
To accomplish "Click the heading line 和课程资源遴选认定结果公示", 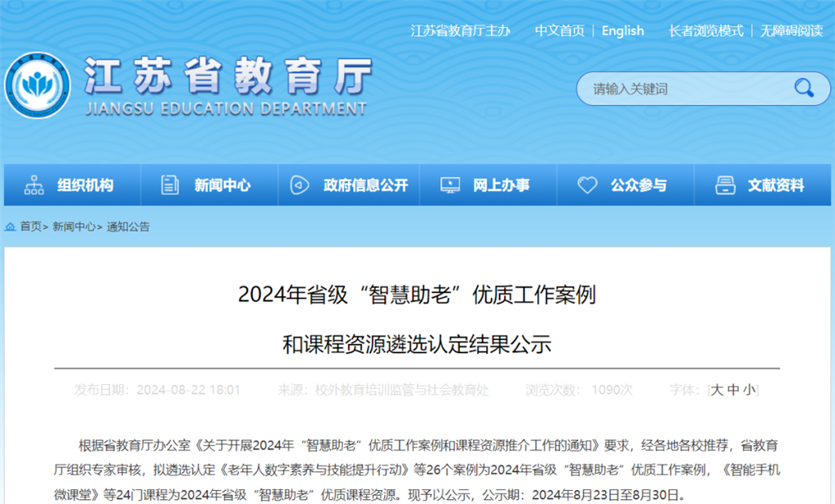I will coord(417,345).
